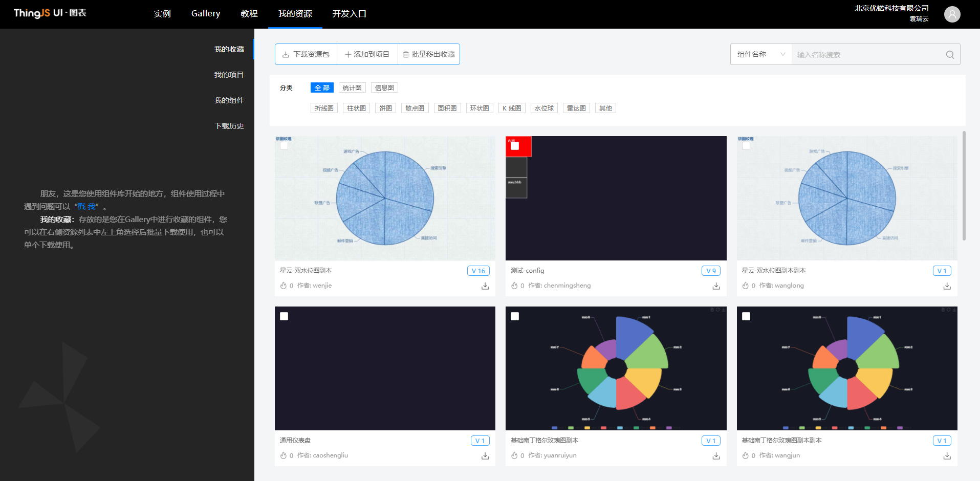Filter by 全部 category
This screenshot has height=481, width=980.
pos(322,88)
